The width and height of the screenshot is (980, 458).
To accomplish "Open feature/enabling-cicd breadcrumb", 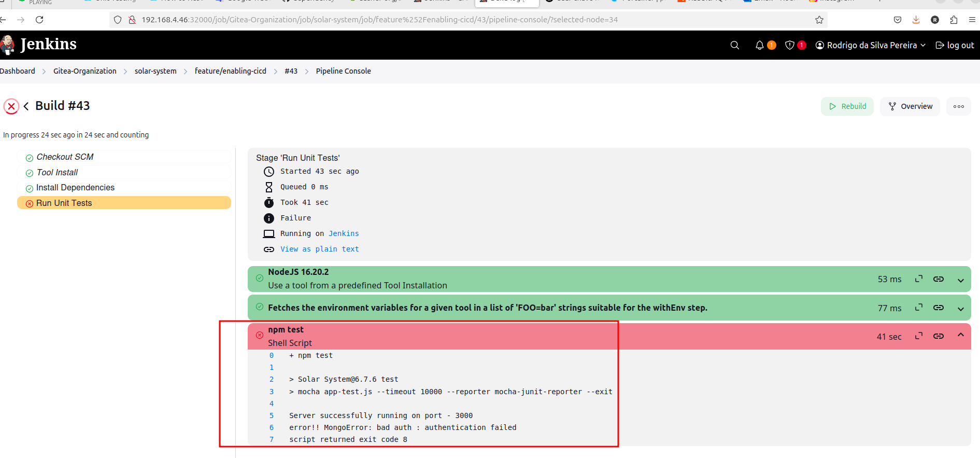I will point(231,71).
